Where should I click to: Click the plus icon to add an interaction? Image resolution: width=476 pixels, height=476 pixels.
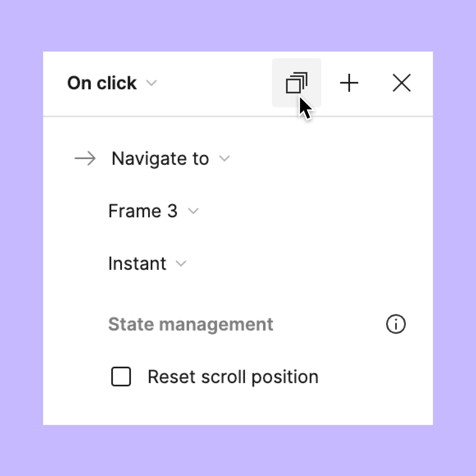click(x=349, y=83)
